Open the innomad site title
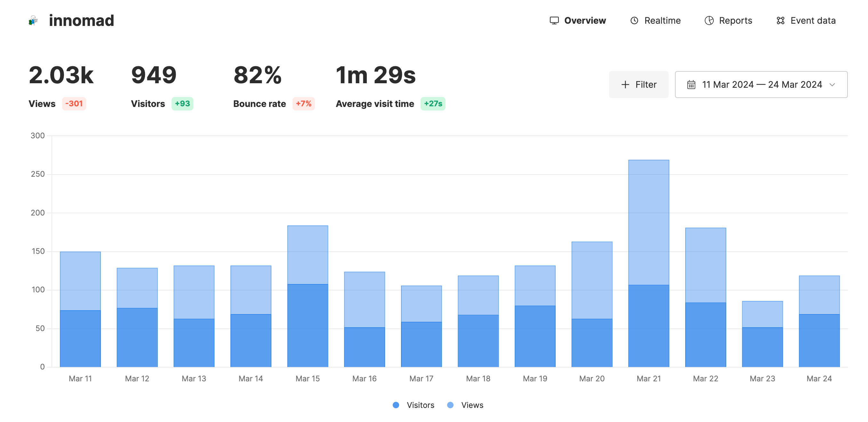Viewport: 868px width, 422px height. [82, 20]
